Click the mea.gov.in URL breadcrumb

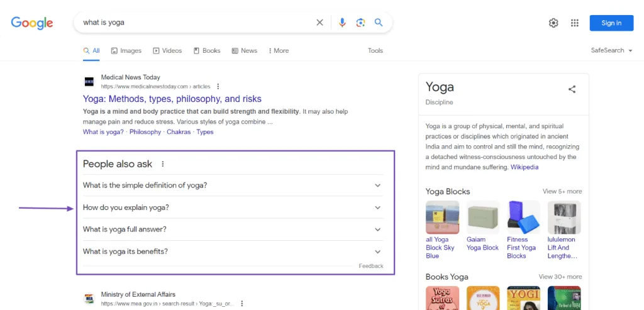coord(167,304)
